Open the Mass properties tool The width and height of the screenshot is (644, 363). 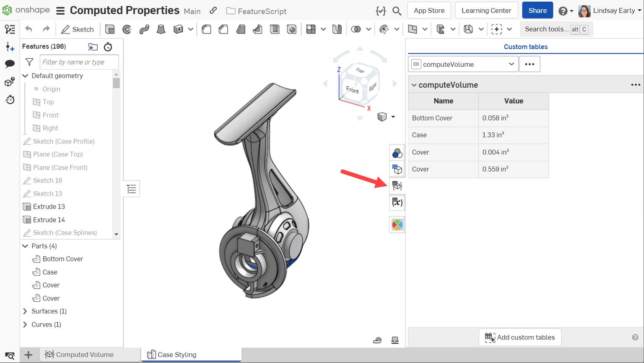pyautogui.click(x=395, y=340)
